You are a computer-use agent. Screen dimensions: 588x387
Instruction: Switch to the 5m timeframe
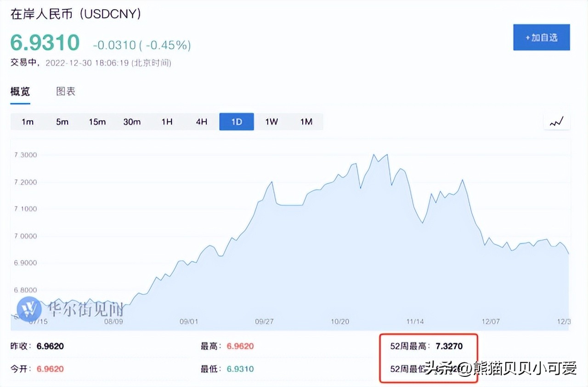click(62, 121)
